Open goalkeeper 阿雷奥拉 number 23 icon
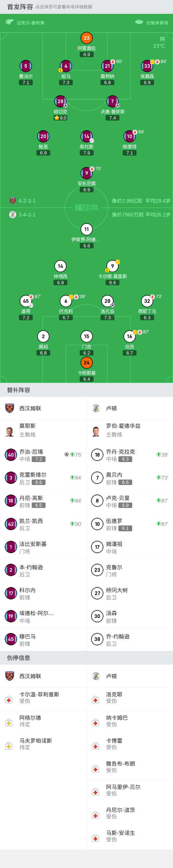 86,38
